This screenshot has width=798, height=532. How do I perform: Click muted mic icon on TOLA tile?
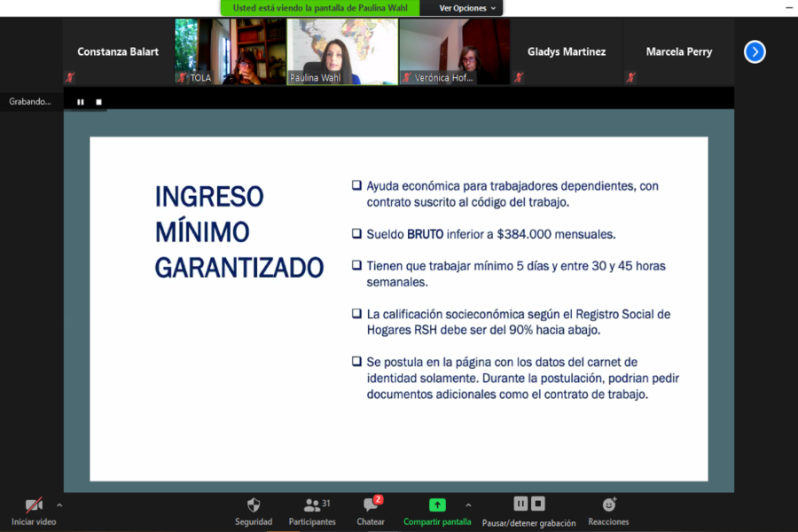pos(182,77)
